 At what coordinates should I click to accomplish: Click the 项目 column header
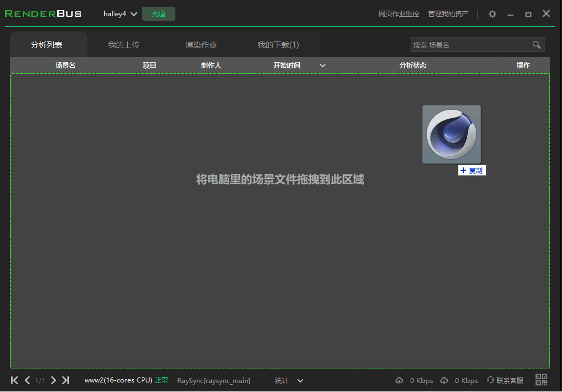pos(150,65)
